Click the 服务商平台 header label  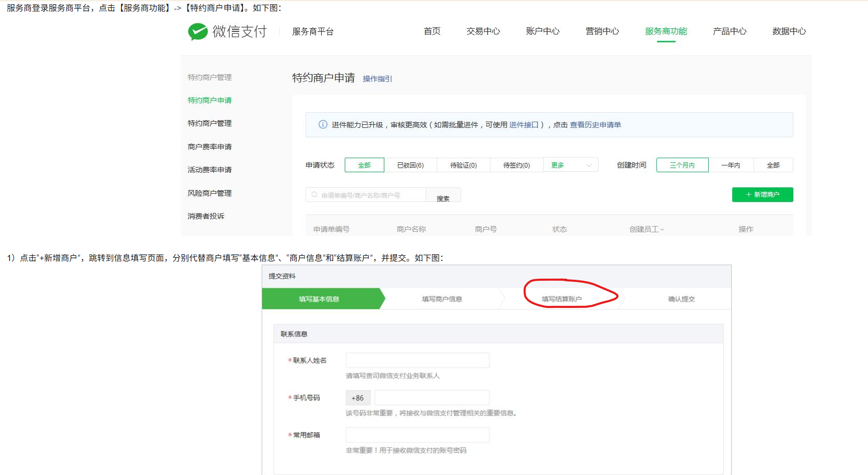[313, 31]
